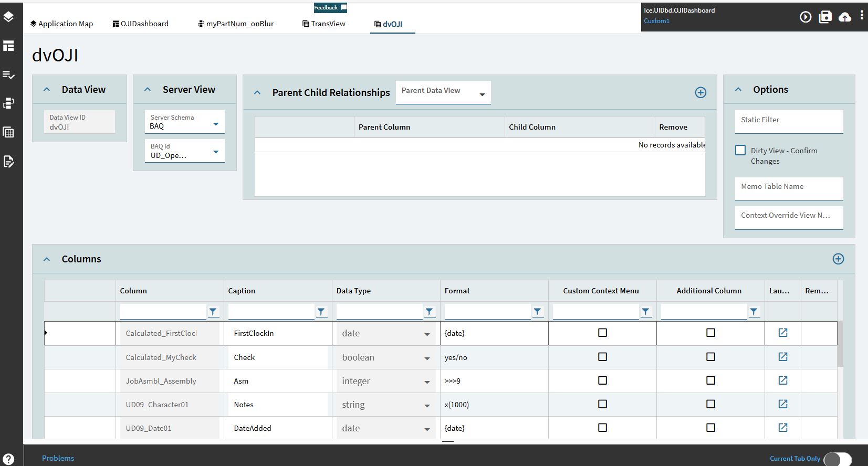Image resolution: width=868 pixels, height=466 pixels.
Task: Open launch icon for Calculated_MyCheck row
Action: (x=782, y=357)
